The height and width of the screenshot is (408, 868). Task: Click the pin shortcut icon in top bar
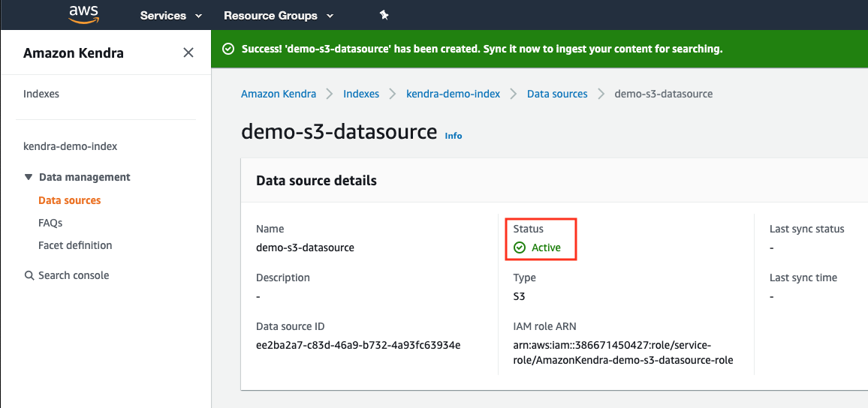(x=384, y=16)
